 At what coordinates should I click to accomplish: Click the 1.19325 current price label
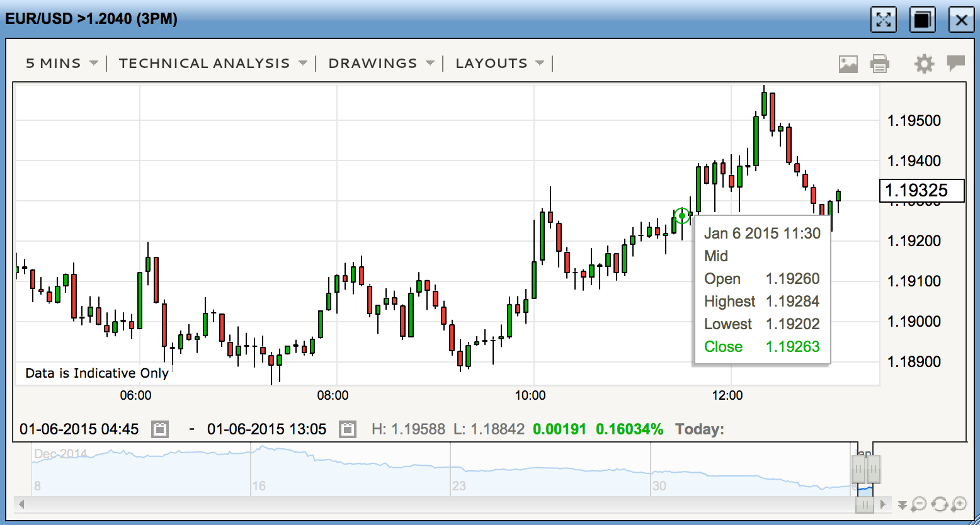coord(921,190)
